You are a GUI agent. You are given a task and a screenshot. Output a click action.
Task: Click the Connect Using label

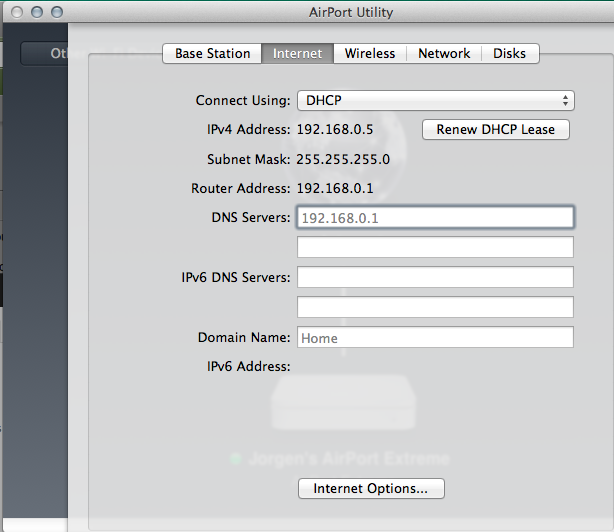[243, 101]
